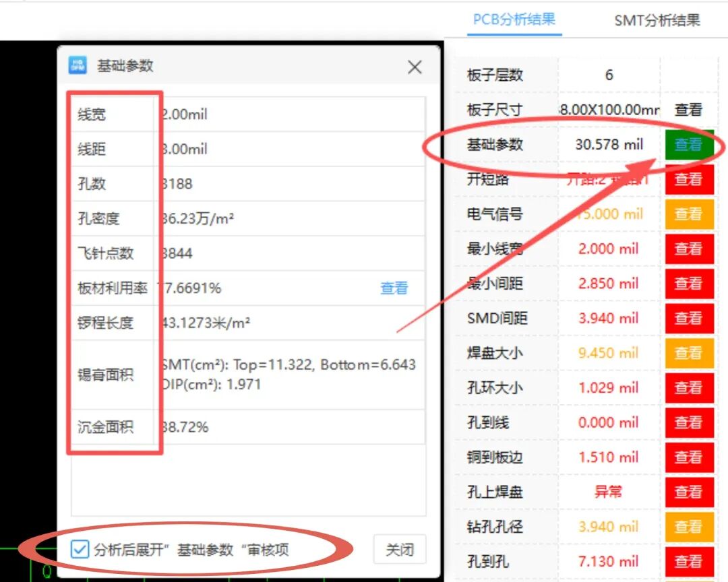
Task: Open 查看 for SMD间距
Action: 689,319
